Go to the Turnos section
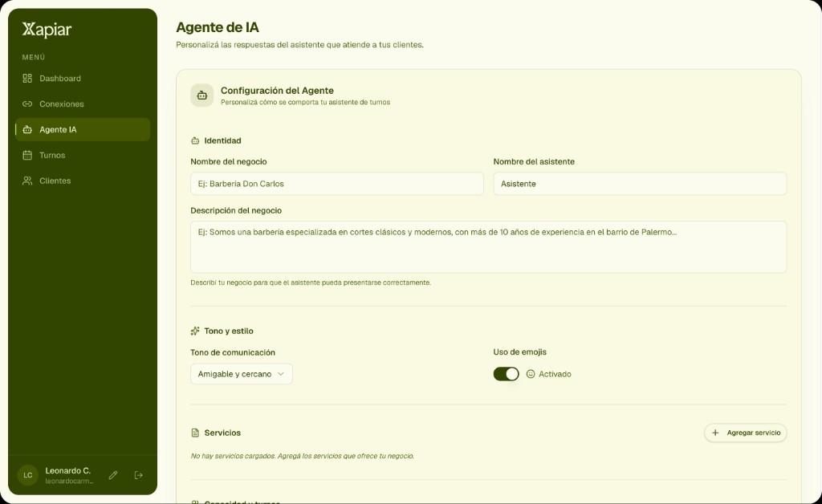The image size is (822, 504). point(83,155)
